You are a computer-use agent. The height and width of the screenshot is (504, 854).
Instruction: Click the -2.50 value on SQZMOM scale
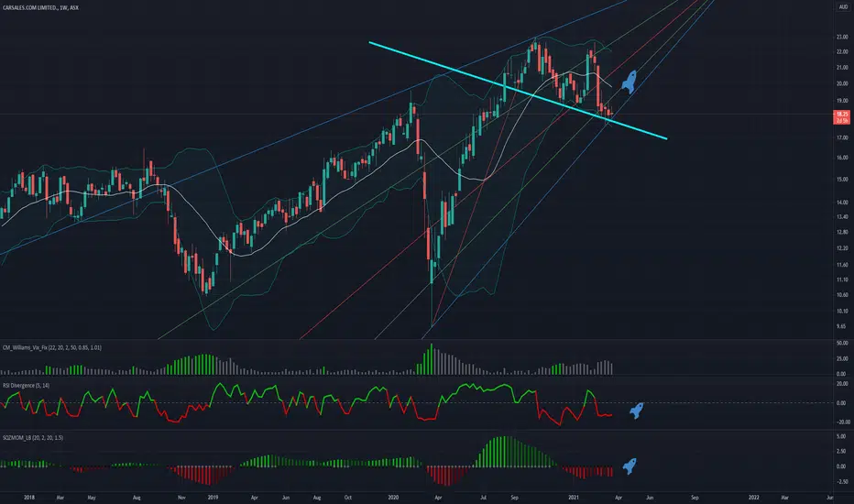coord(841,482)
